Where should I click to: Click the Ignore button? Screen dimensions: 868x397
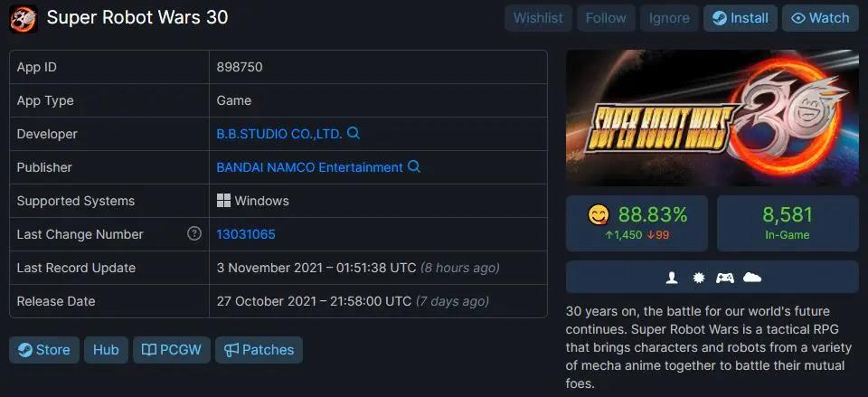[x=669, y=18]
